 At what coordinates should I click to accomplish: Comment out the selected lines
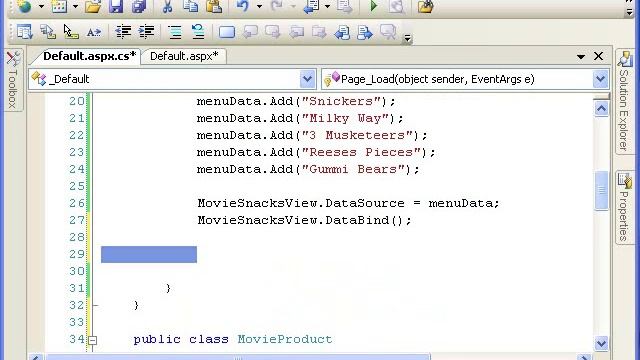pyautogui.click(x=175, y=32)
